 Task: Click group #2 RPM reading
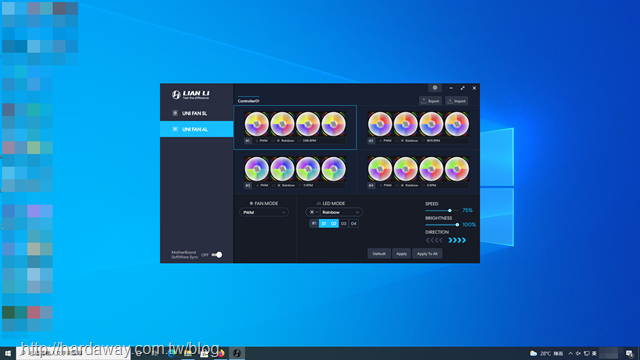point(433,140)
